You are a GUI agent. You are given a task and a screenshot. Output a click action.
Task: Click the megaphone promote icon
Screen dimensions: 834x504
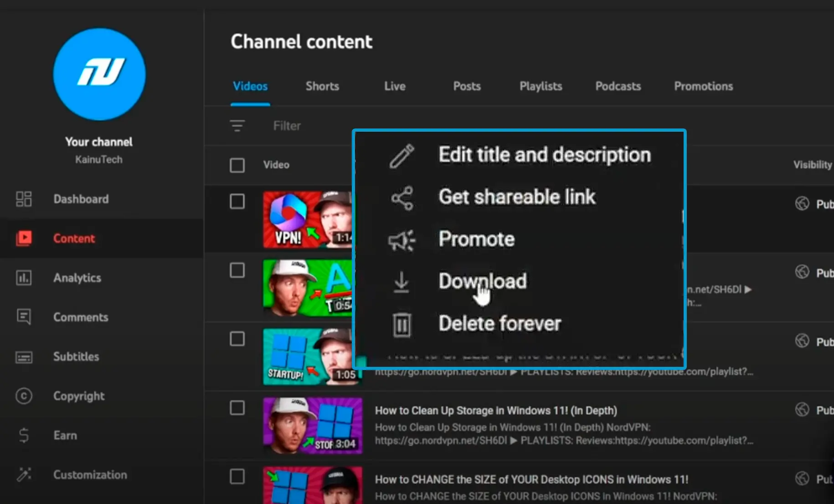coord(402,240)
